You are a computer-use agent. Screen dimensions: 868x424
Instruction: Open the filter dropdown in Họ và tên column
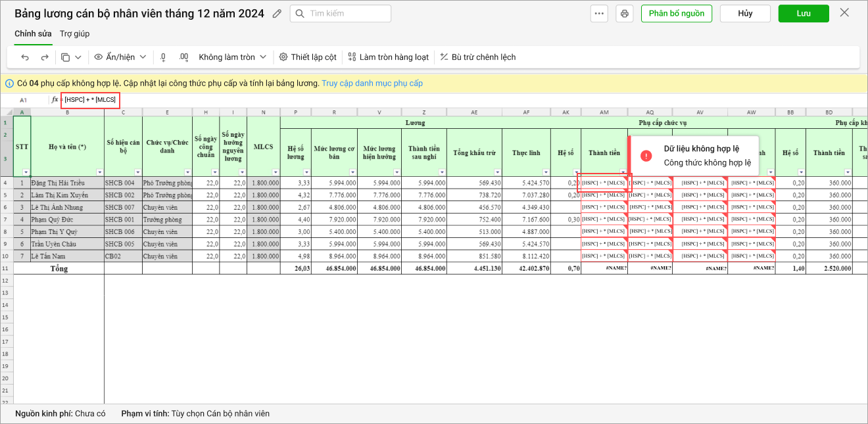coord(99,172)
